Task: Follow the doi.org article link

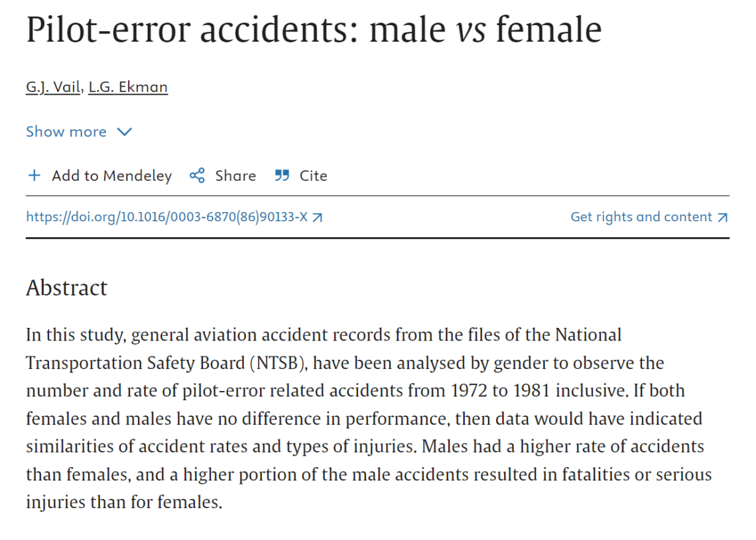Action: (x=167, y=217)
